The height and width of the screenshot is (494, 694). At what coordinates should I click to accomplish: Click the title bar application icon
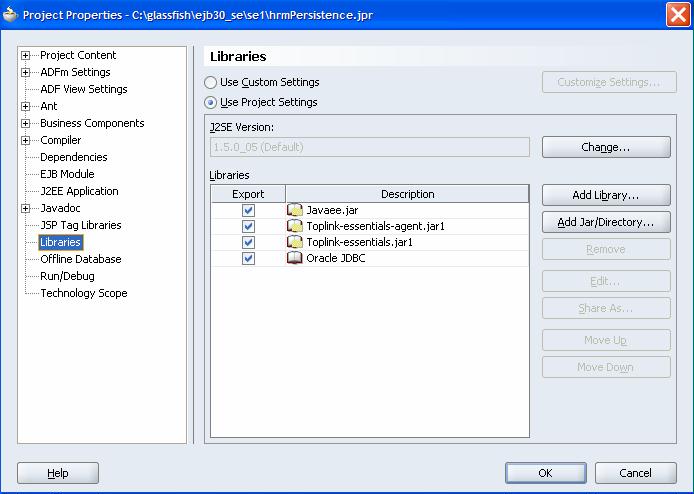click(11, 15)
